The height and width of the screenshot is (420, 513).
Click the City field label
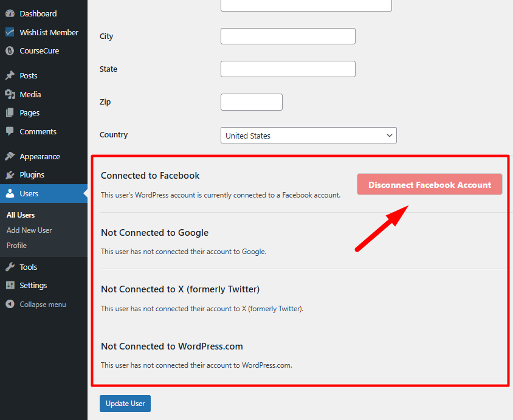(106, 36)
